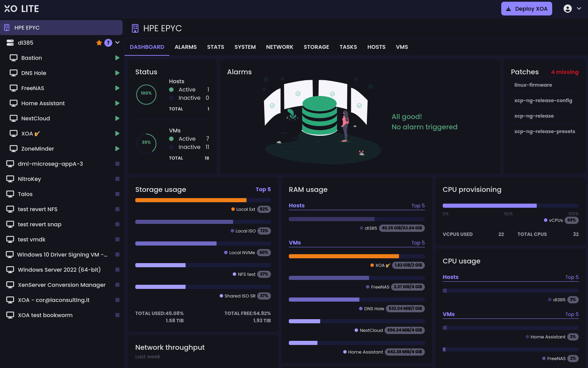
Task: Click the Deploy XOA button
Action: click(x=526, y=9)
